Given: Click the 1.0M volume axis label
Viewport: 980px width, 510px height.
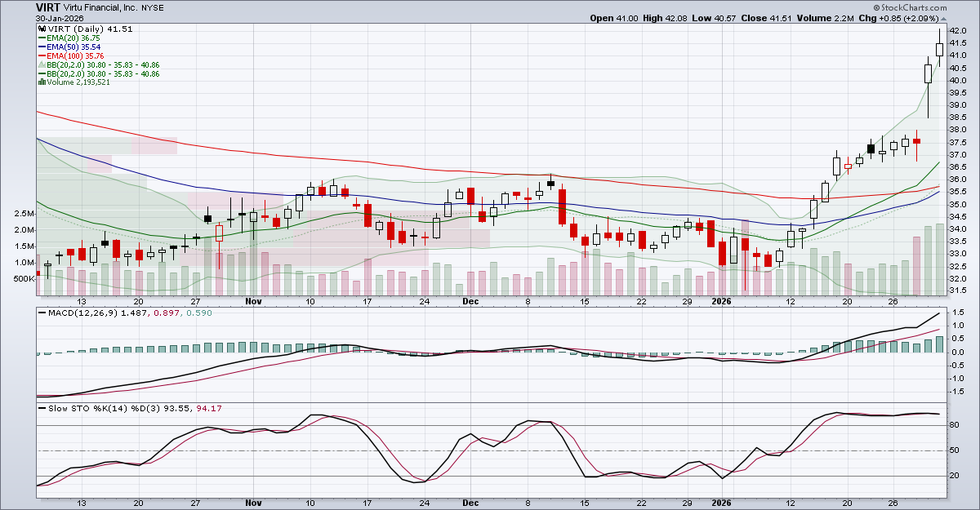Looking at the screenshot, I should pos(24,263).
